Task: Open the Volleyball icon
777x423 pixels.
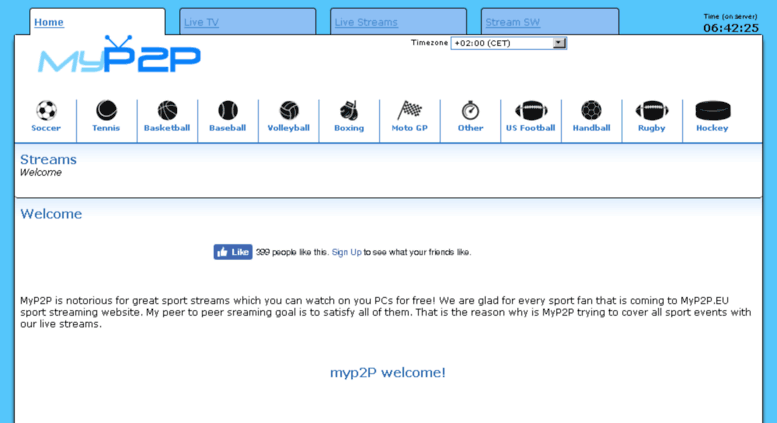Action: click(289, 110)
